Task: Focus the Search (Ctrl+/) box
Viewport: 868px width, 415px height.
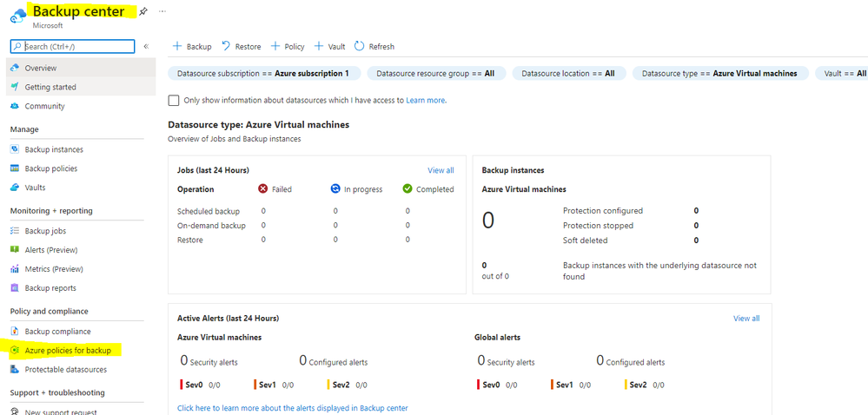Action: (72, 47)
